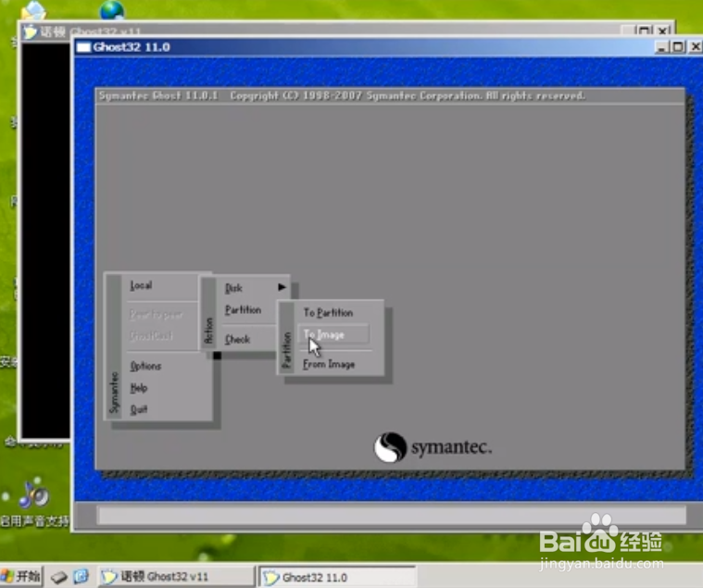Close the Ghost32 11.0 window
This screenshot has height=588, width=703.
(696, 47)
